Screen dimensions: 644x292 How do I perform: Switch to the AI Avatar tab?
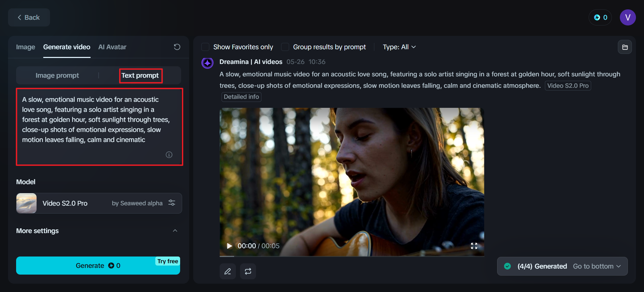(x=112, y=47)
